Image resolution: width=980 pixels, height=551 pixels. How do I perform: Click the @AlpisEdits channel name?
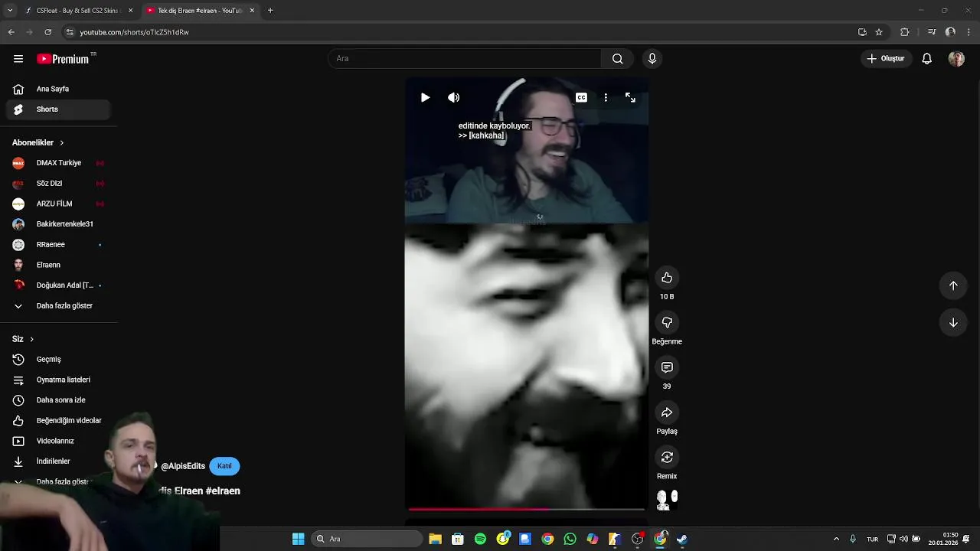(183, 466)
